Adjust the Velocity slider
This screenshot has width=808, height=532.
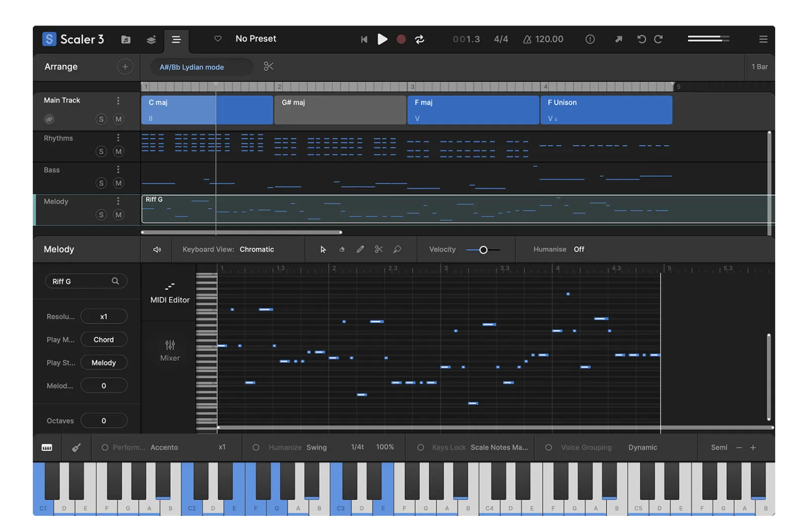tap(483, 250)
